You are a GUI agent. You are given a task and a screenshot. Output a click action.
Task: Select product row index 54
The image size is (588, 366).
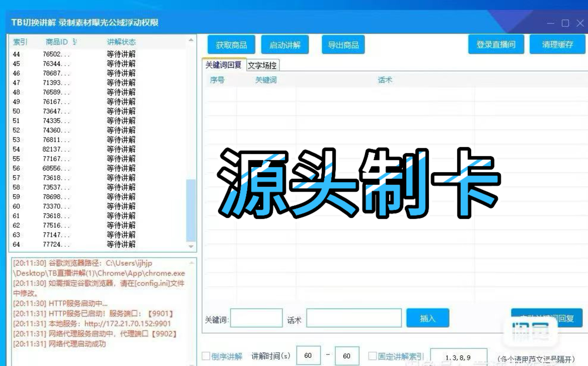coord(16,149)
